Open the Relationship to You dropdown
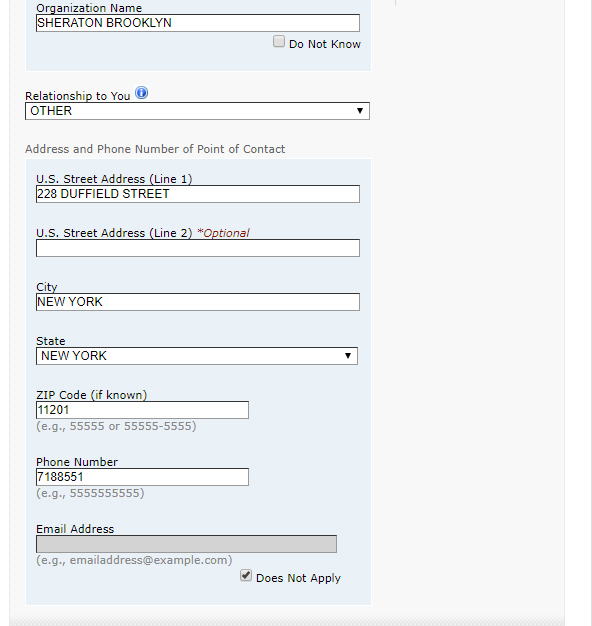The height and width of the screenshot is (626, 592). point(197,111)
